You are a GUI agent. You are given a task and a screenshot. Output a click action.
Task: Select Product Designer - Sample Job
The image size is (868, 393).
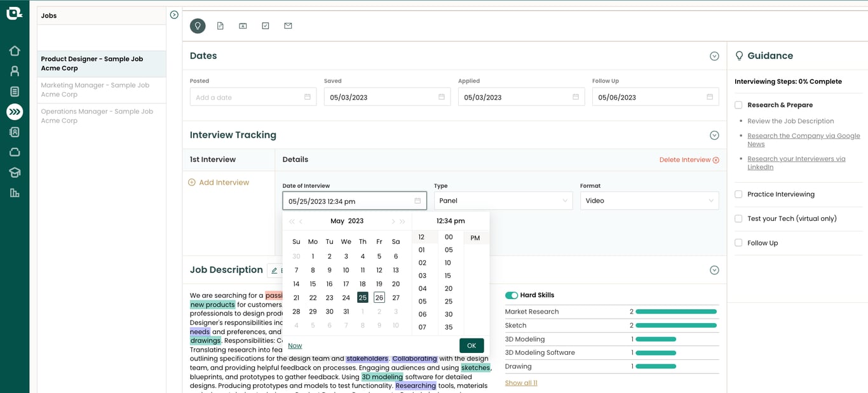[x=102, y=63]
